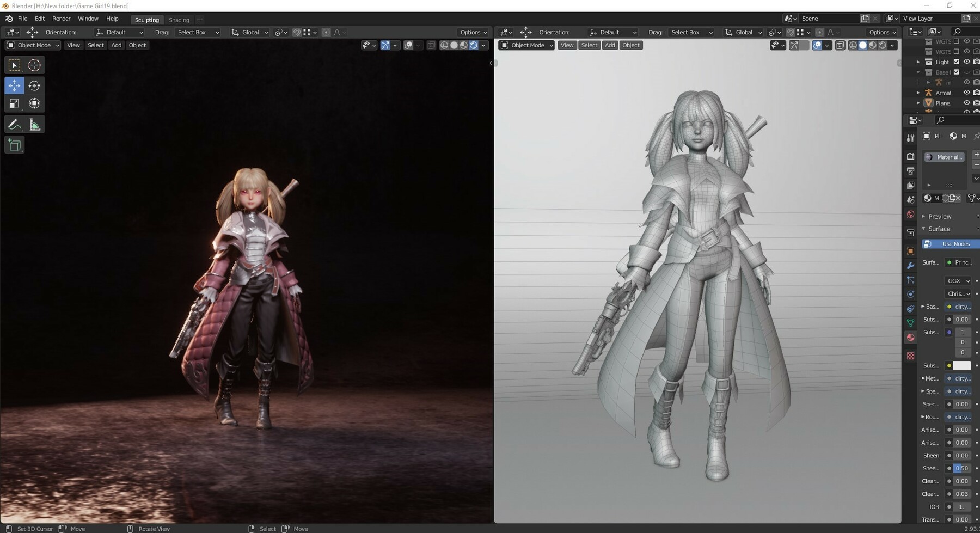Image resolution: width=980 pixels, height=533 pixels.
Task: Open the GGX distribution dropdown
Action: [x=958, y=280]
